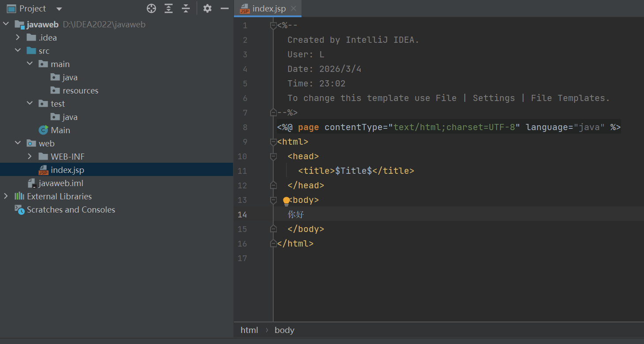This screenshot has width=644, height=344.
Task: Click the "User: L" comment line
Action: point(306,54)
